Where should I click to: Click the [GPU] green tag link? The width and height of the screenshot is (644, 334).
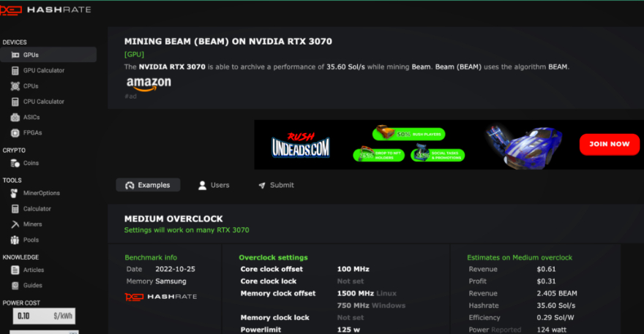tap(134, 54)
